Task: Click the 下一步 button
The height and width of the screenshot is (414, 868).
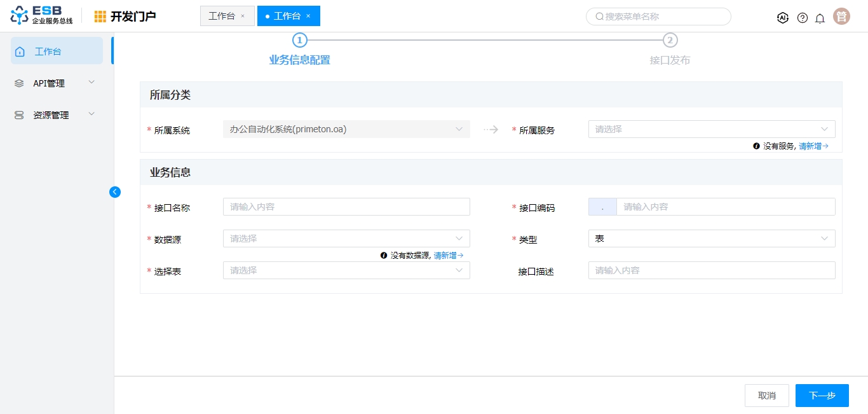Action: pyautogui.click(x=822, y=396)
